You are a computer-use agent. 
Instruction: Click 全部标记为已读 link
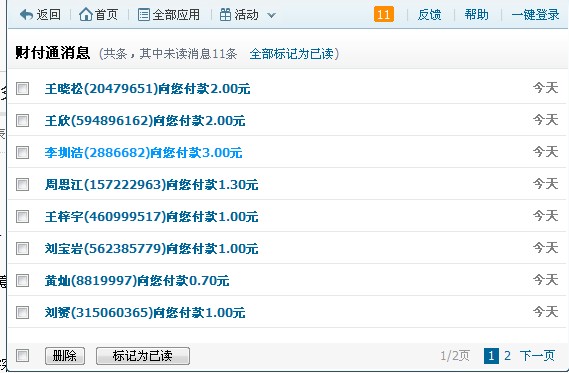point(291,54)
